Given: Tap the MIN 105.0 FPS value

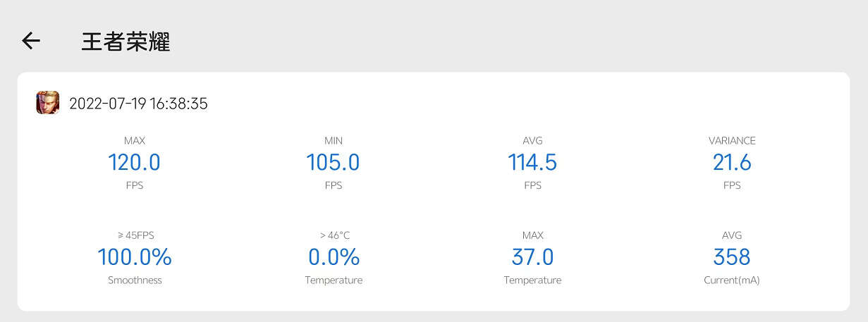Looking at the screenshot, I should click(x=333, y=163).
